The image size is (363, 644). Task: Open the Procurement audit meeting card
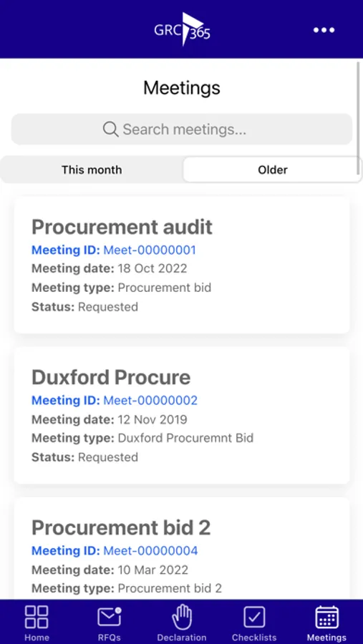point(182,265)
